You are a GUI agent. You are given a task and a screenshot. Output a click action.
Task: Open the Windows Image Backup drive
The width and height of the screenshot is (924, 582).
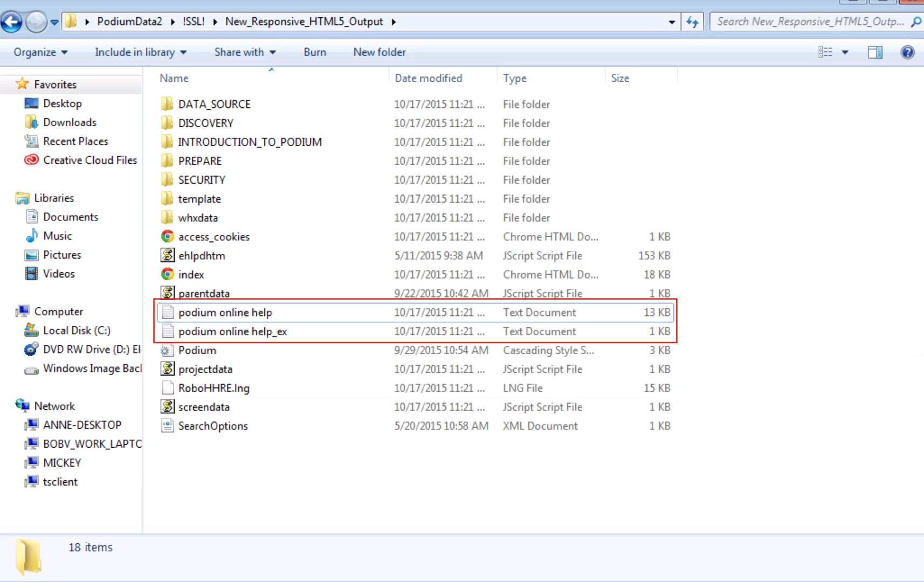(92, 369)
